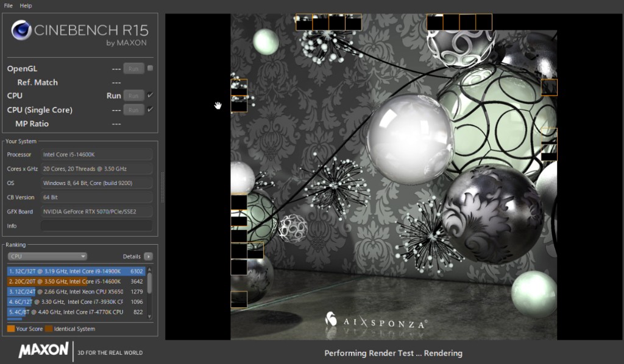624x364 pixels.
Task: Click the CPU test Run button
Action: pos(133,96)
